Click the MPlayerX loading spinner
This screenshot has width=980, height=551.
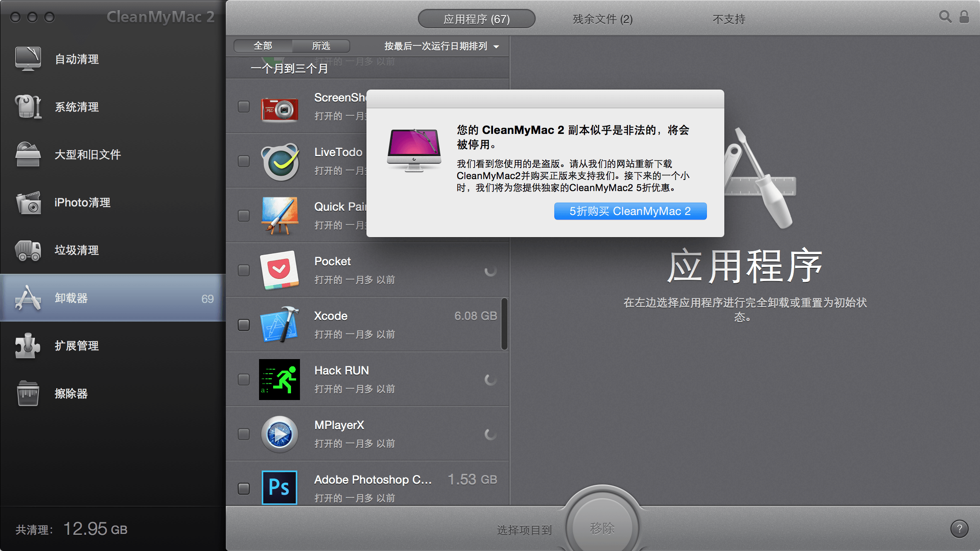491,434
